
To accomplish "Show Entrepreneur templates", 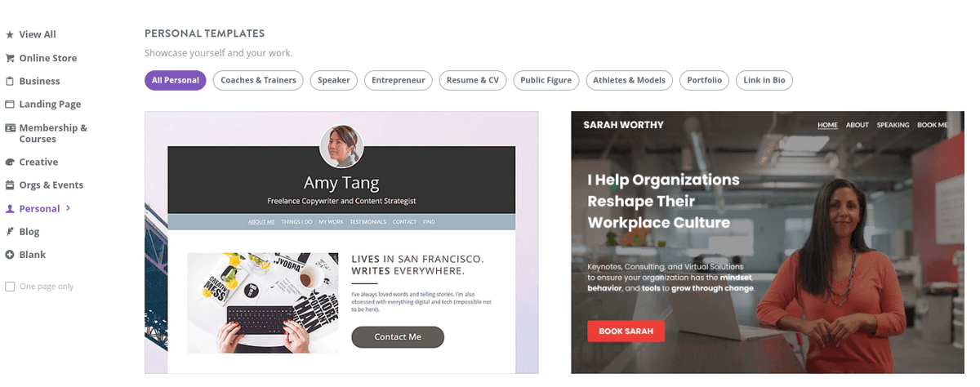I will [398, 80].
